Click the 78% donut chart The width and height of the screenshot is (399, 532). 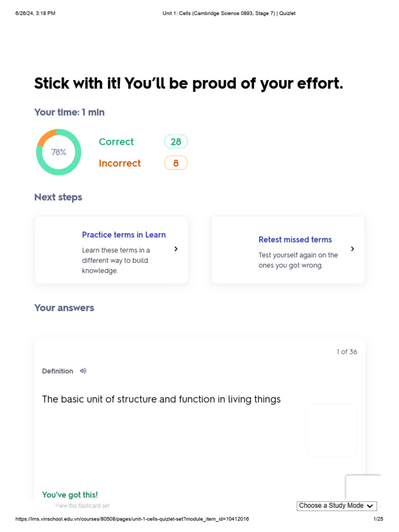[x=59, y=152]
